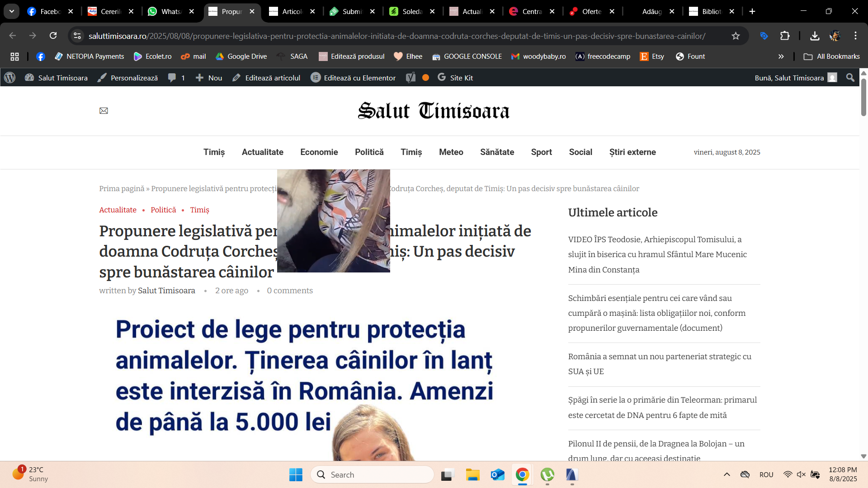Open Politică navigation item
The image size is (868, 488).
pyautogui.click(x=369, y=152)
